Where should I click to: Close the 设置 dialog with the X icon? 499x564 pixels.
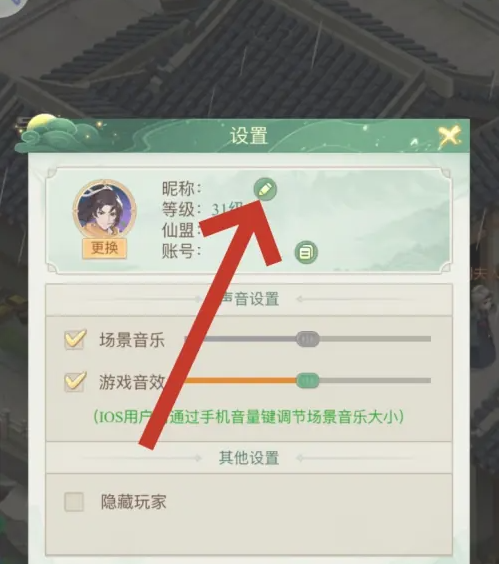click(450, 136)
